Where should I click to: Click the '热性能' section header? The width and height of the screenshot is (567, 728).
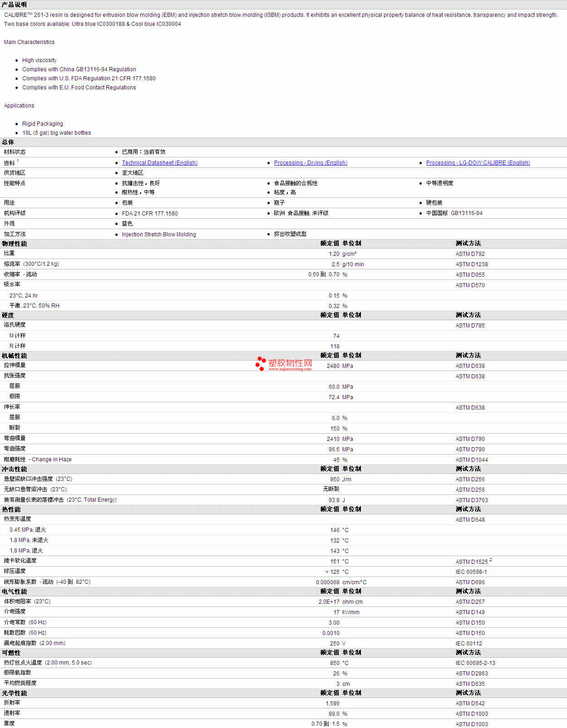click(x=11, y=509)
